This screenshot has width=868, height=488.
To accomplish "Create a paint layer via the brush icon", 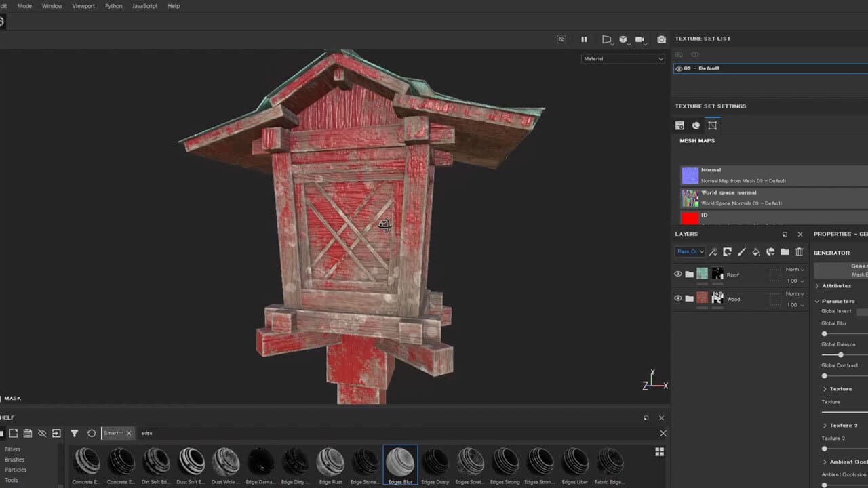I will click(742, 251).
